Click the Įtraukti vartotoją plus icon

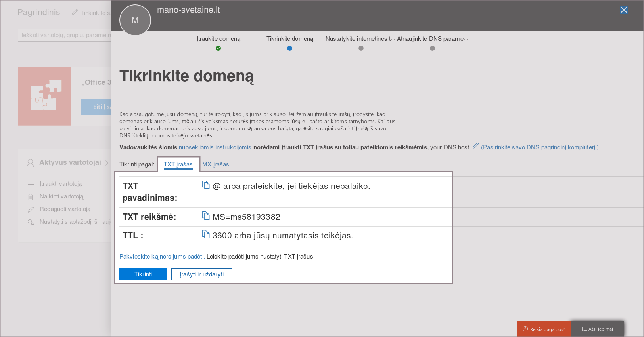31,184
